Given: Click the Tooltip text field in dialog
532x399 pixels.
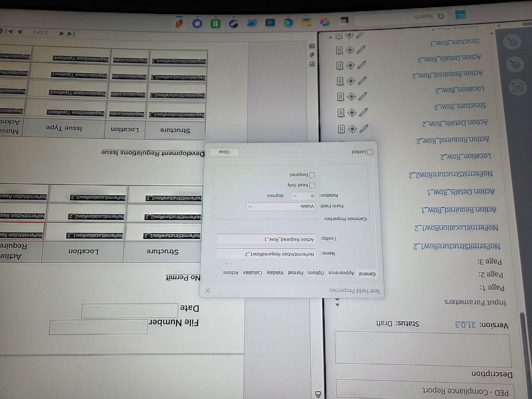Looking at the screenshot, I should (266, 239).
